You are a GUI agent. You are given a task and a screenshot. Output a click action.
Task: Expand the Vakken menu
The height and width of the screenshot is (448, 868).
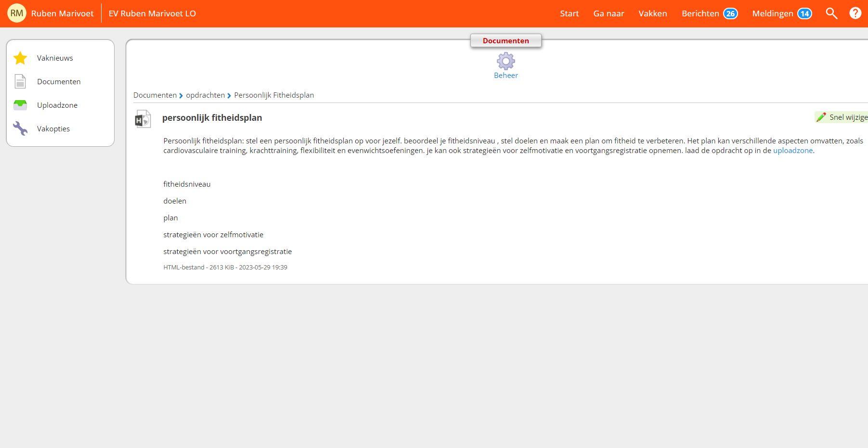[652, 13]
